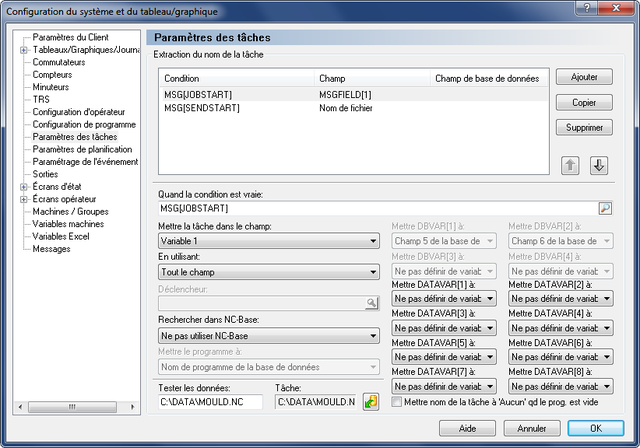Click 'Champ de base de données' column header
Screen dimensions: 640x448
pyautogui.click(x=489, y=78)
